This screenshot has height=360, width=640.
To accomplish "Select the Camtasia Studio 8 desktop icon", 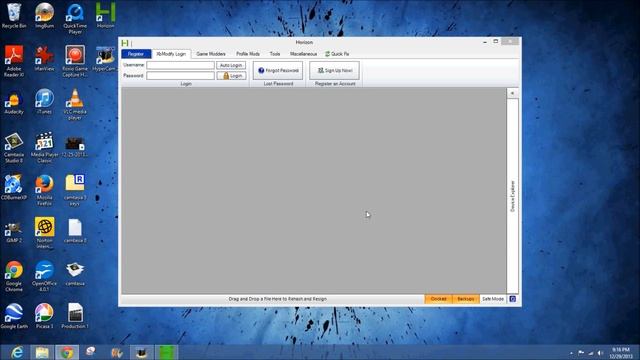I will click(14, 148).
